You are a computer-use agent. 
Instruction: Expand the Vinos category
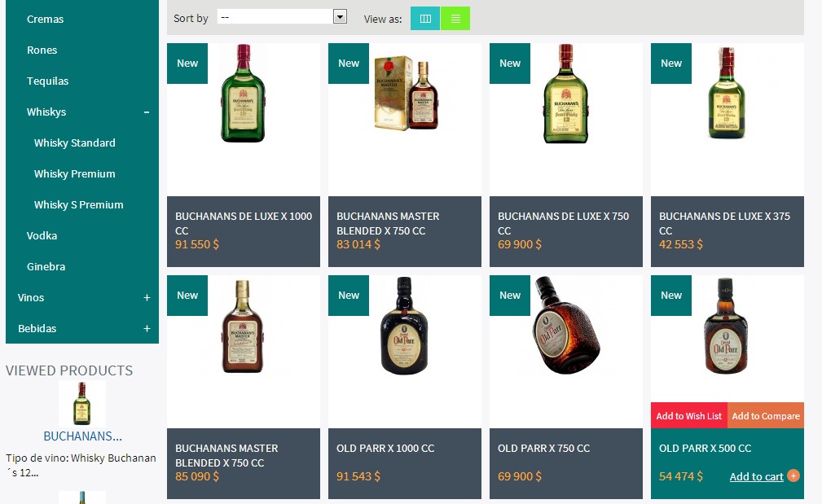tap(147, 297)
